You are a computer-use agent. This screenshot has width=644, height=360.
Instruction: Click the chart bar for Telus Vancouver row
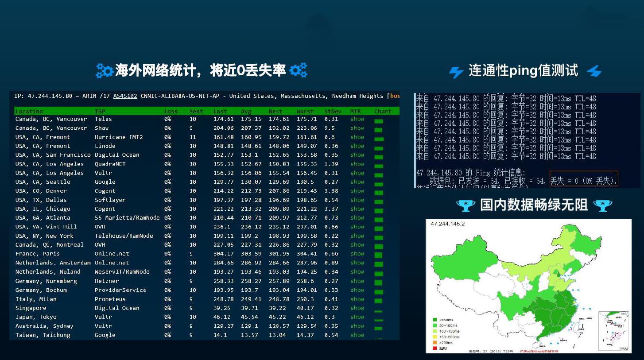tap(378, 121)
